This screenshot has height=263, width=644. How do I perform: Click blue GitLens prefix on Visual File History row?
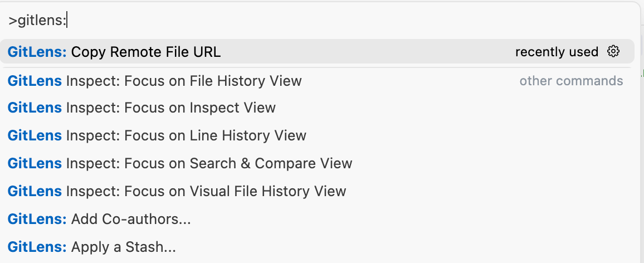click(x=35, y=192)
